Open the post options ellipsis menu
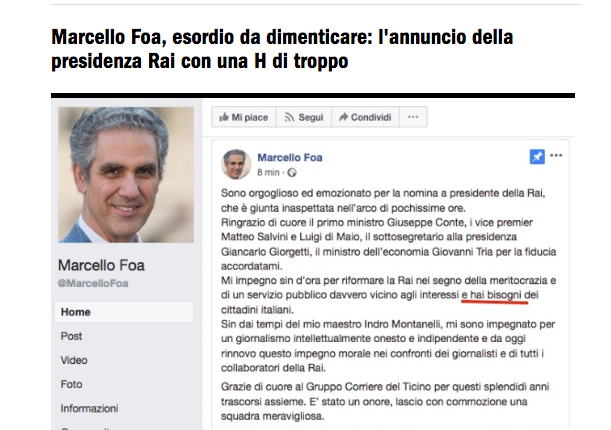Image resolution: width=611 pixels, height=430 pixels. 556,155
